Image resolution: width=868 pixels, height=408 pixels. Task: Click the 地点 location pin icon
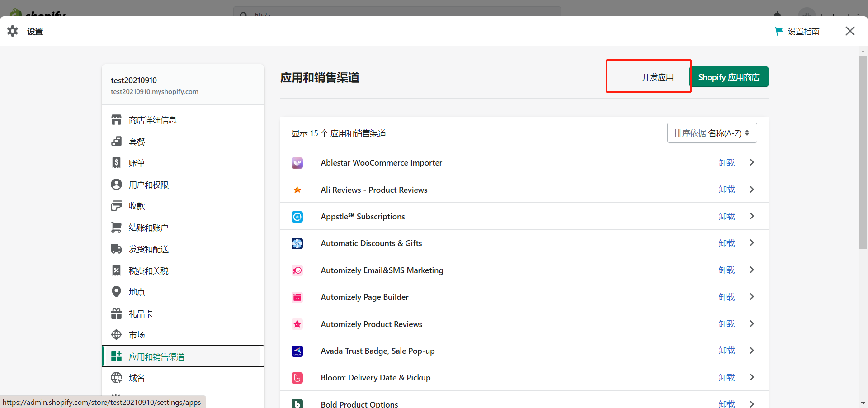[117, 292]
